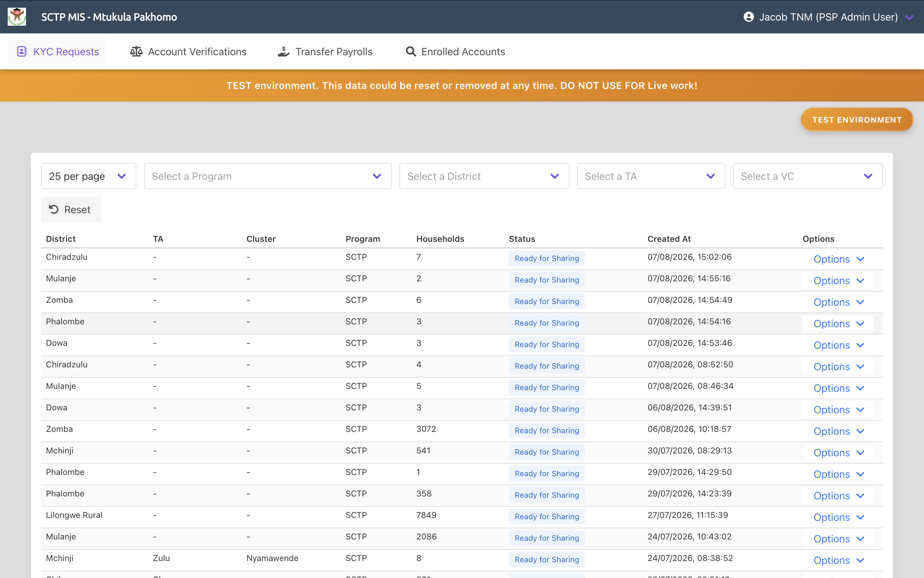Click the Status column header

pyautogui.click(x=522, y=239)
